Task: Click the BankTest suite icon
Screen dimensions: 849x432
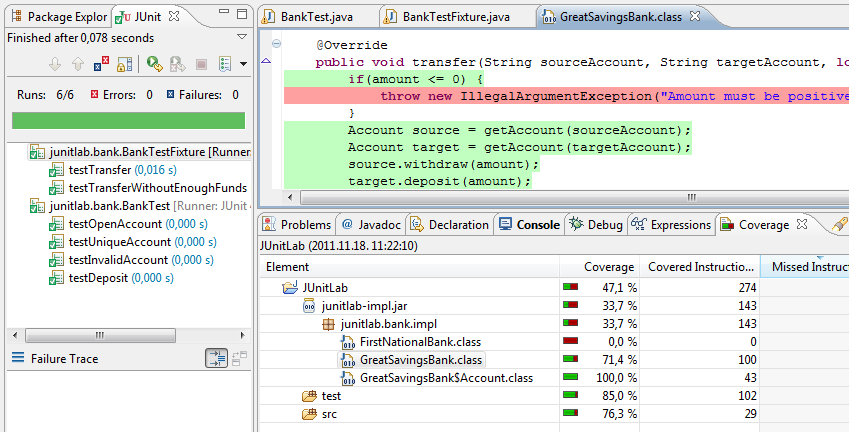Action: 37,206
